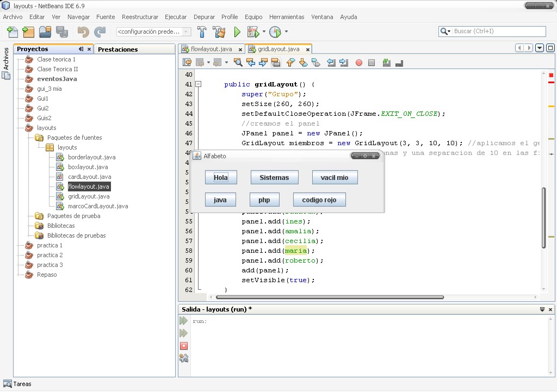Toggle a bookmark on the current line
The height and width of the screenshot is (392, 557).
[316, 62]
